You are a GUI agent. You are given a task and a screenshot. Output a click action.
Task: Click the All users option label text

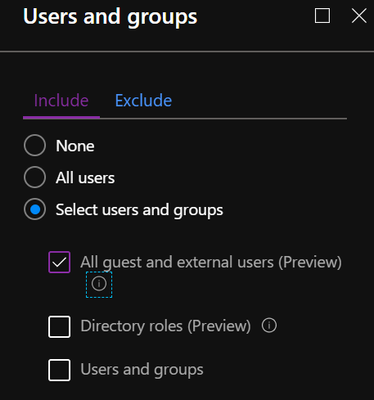(85, 178)
